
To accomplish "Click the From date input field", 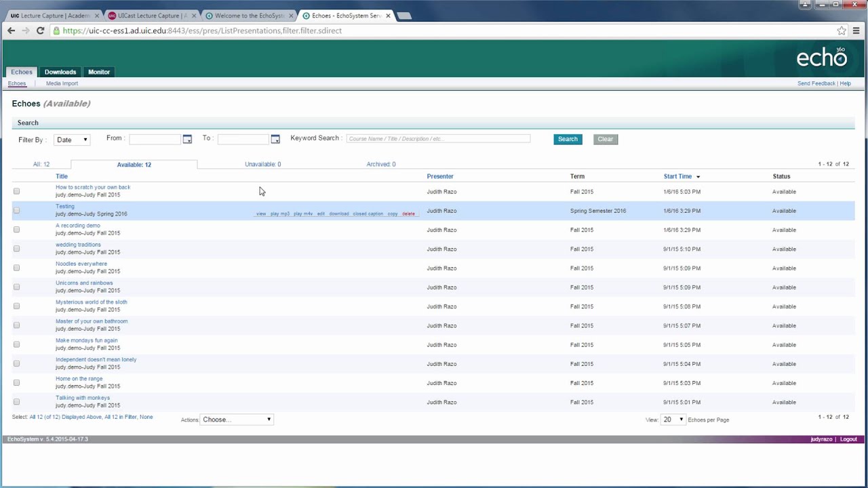I will [155, 139].
